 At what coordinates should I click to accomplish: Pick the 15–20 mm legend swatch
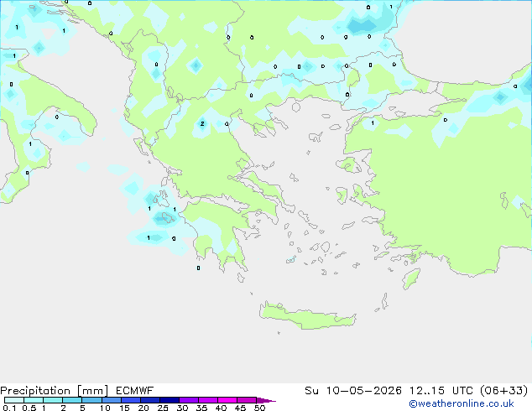tap(130, 400)
